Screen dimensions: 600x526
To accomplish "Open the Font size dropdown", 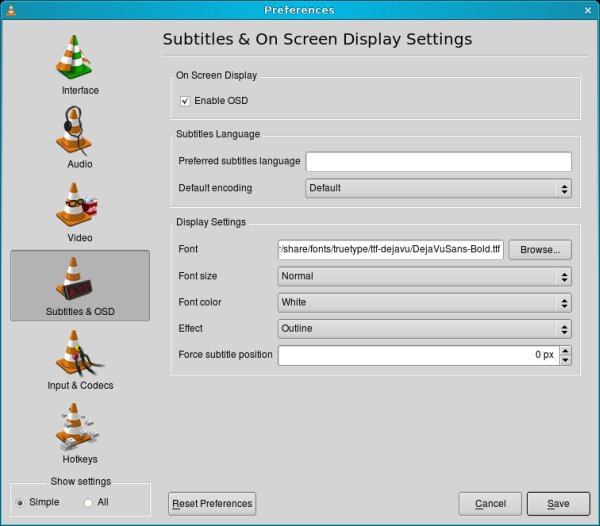I will pos(424,276).
